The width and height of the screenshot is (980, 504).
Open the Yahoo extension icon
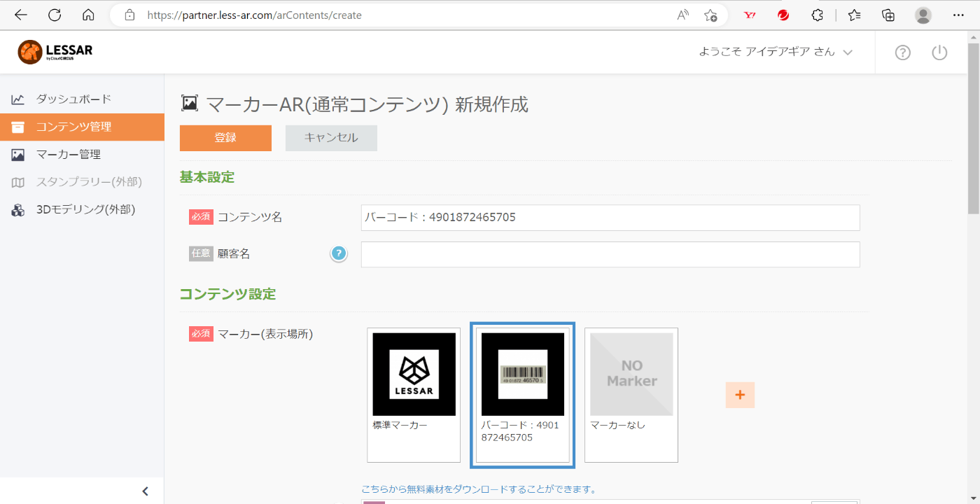pyautogui.click(x=750, y=15)
